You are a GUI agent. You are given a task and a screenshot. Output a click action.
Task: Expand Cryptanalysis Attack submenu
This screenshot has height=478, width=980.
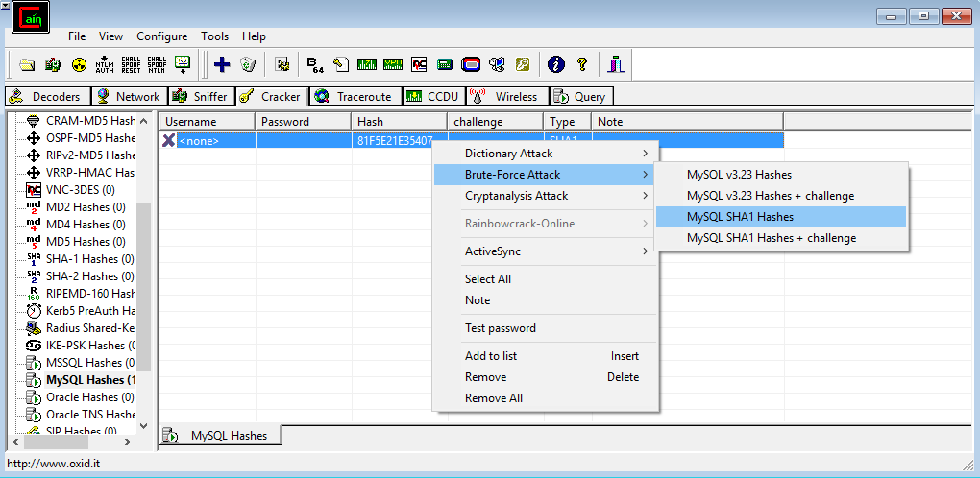coord(546,196)
